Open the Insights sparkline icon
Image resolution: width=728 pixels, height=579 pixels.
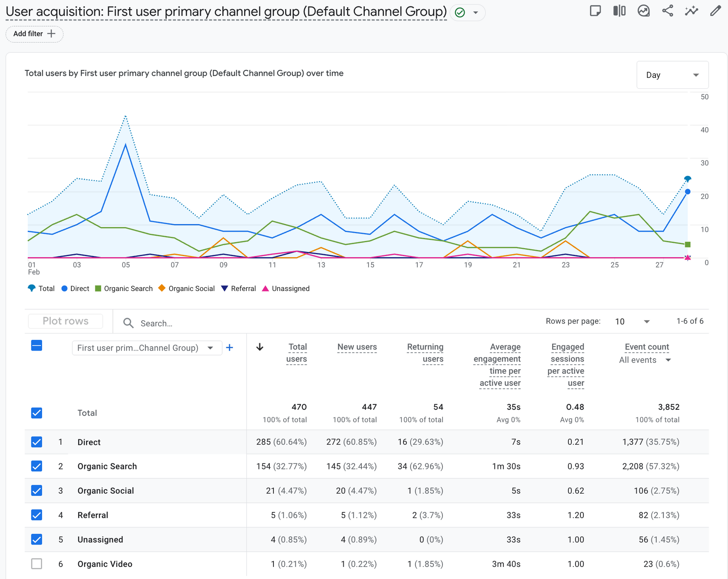[691, 11]
